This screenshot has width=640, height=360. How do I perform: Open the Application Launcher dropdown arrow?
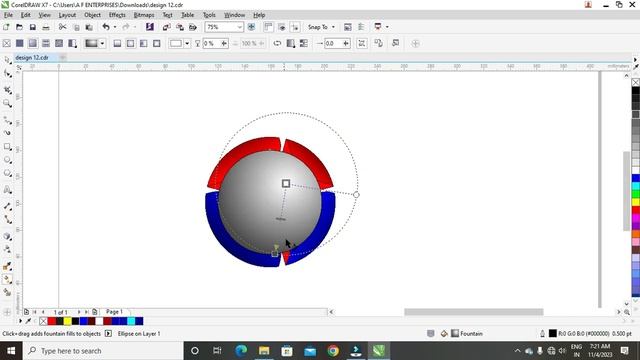point(387,27)
